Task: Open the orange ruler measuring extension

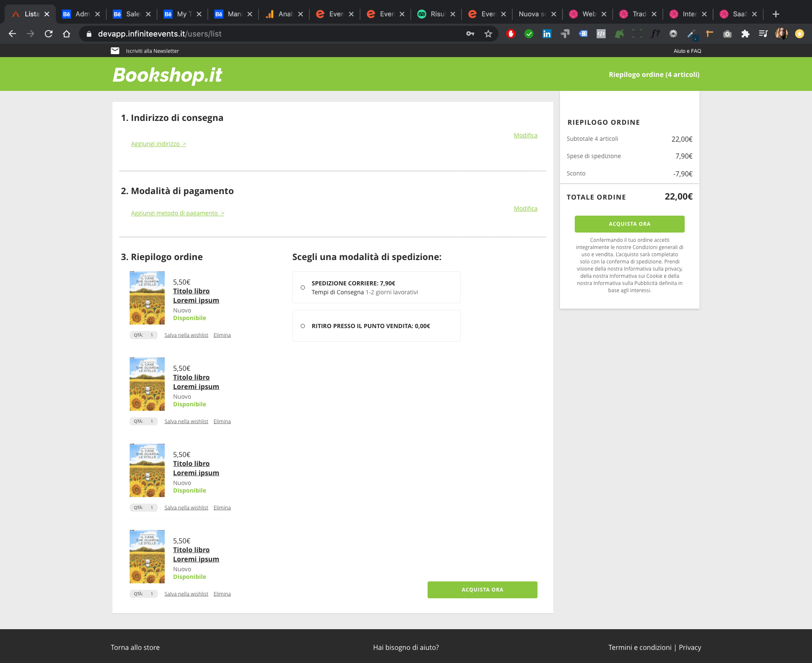Action: 709,34
